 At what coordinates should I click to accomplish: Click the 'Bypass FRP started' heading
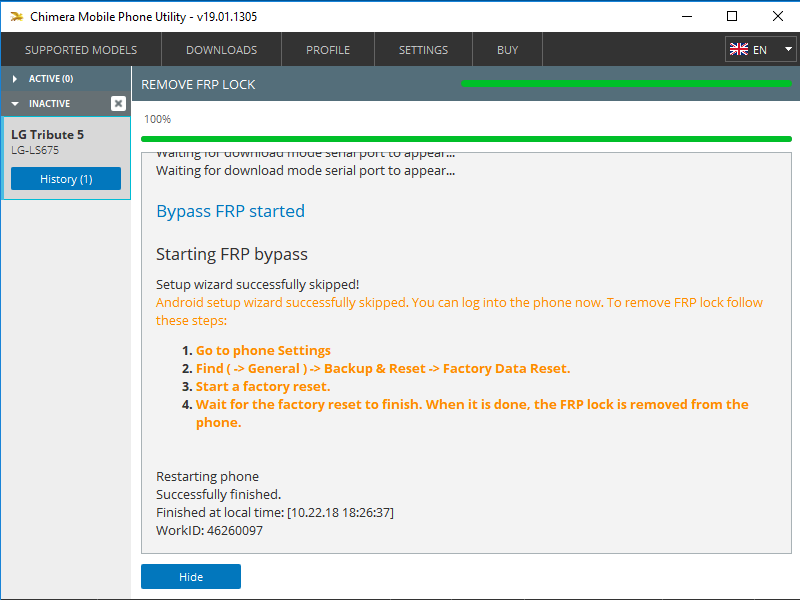230,211
